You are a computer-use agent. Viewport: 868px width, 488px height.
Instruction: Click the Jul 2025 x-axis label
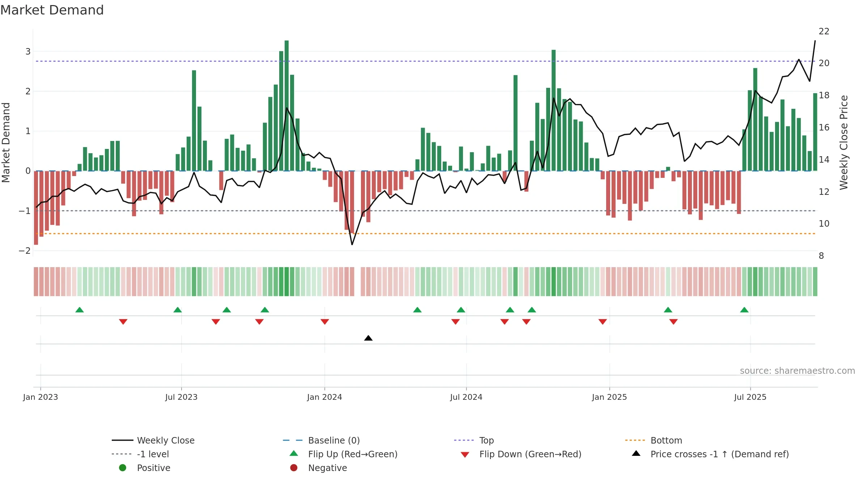pyautogui.click(x=750, y=397)
